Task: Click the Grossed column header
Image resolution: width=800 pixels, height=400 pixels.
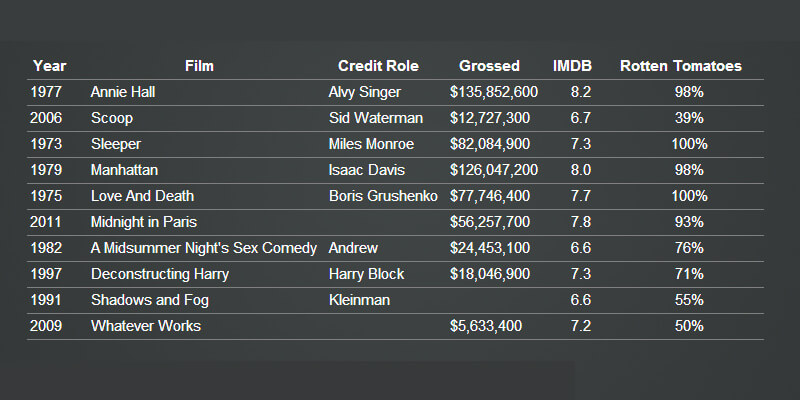Action: point(489,66)
